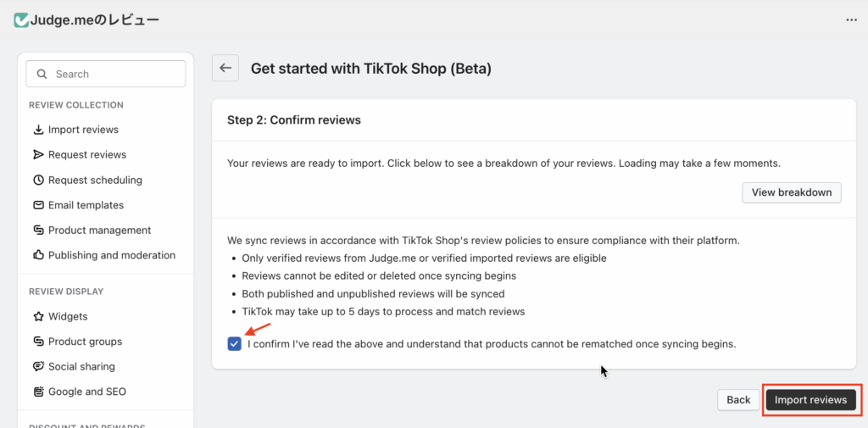Click the sidebar Search field

(x=106, y=74)
